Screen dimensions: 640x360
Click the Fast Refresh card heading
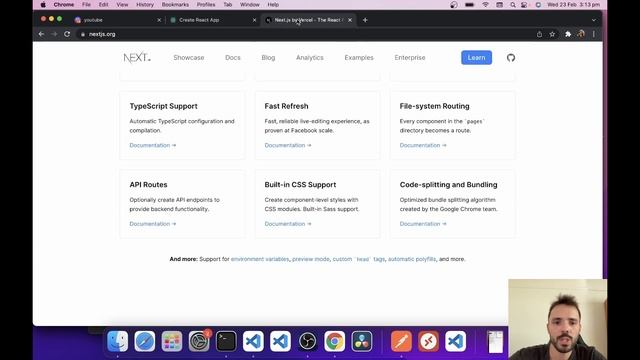[x=286, y=106]
